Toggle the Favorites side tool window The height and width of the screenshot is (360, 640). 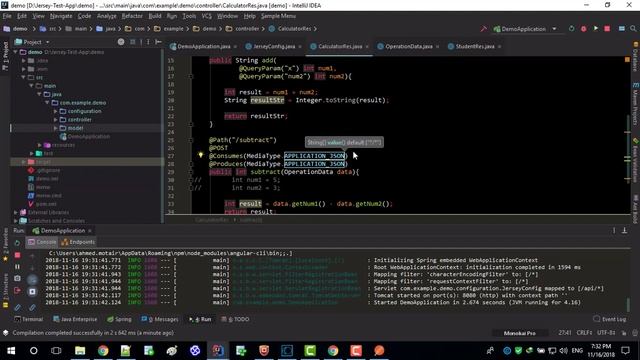(x=5, y=245)
